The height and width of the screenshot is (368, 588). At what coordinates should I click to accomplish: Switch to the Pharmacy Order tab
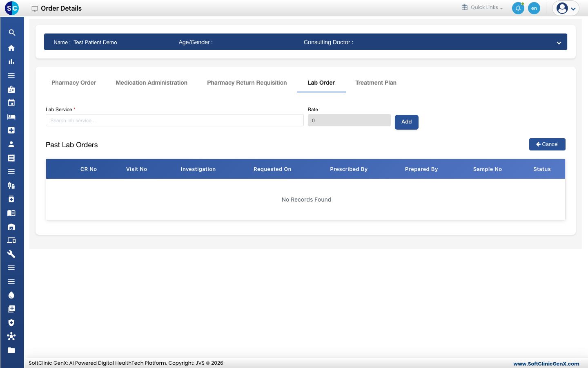coord(73,83)
